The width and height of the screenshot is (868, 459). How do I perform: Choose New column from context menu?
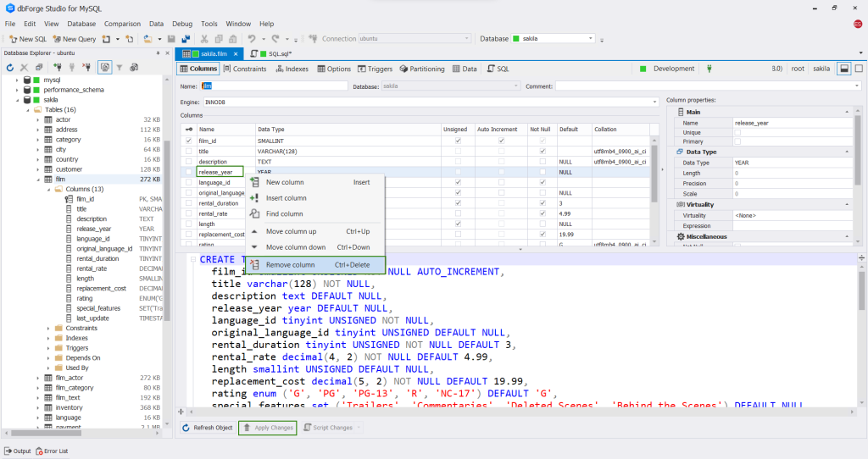(x=315, y=182)
